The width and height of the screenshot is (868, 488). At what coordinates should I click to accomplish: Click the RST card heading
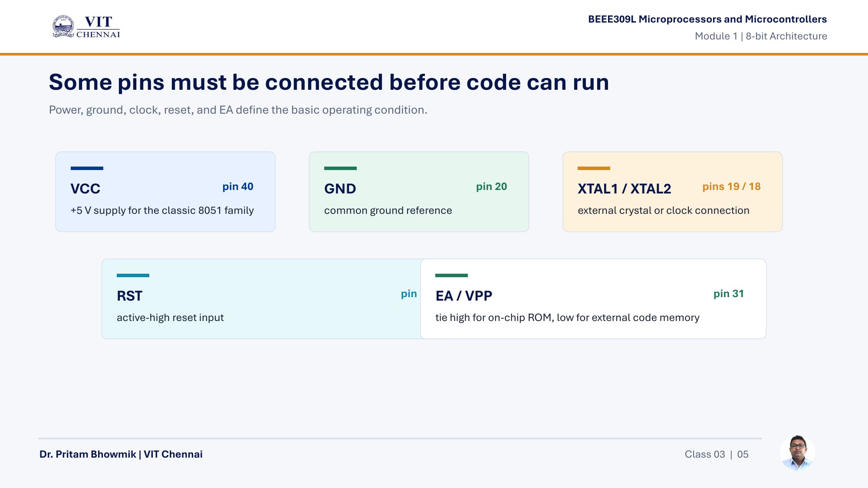click(130, 296)
